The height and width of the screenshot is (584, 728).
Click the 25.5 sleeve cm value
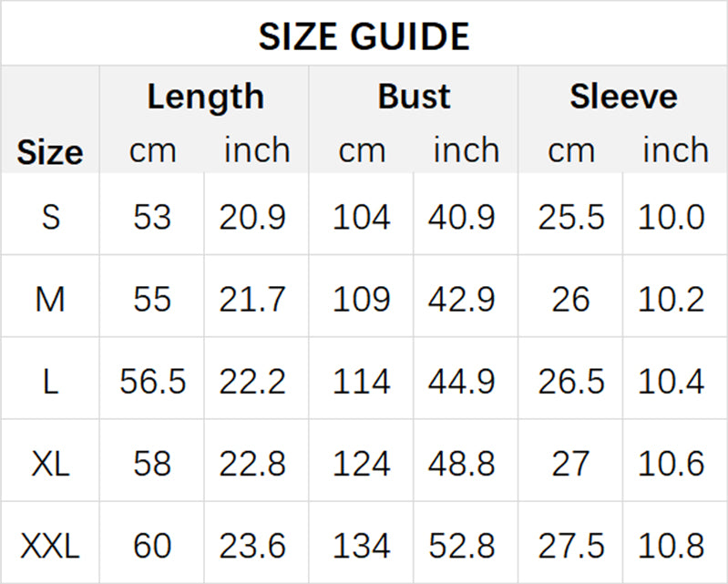[571, 217]
